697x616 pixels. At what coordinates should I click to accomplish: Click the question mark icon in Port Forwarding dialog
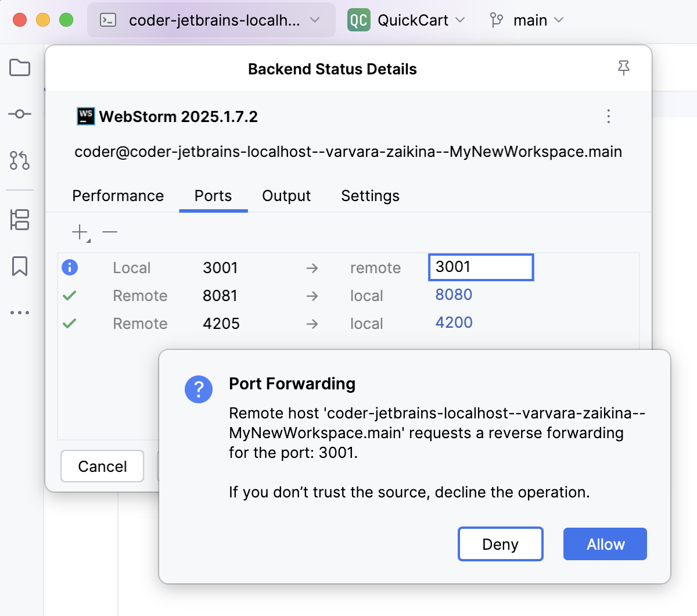pyautogui.click(x=199, y=389)
